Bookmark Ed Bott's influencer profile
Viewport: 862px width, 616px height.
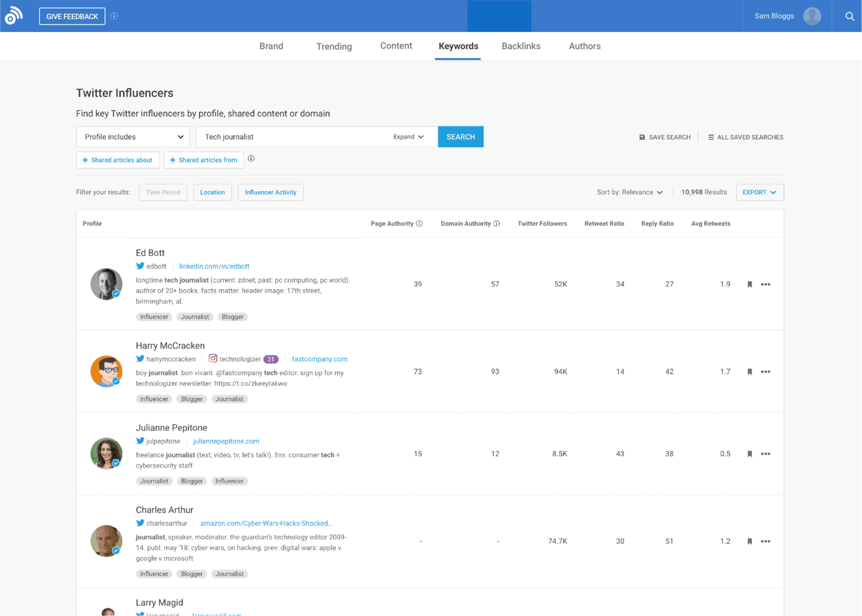coord(749,284)
